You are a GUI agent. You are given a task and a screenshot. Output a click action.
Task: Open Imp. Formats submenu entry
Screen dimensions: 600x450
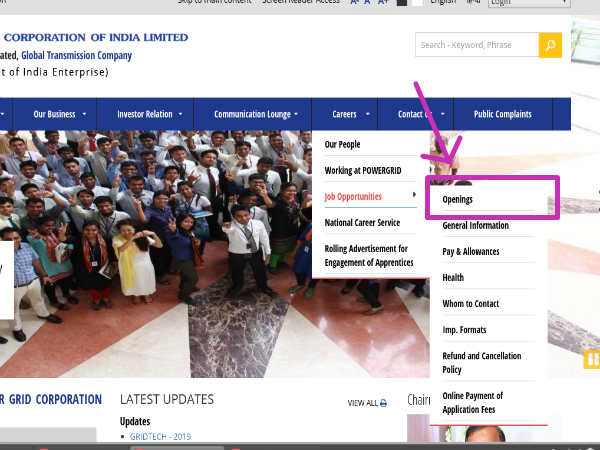[x=464, y=329]
